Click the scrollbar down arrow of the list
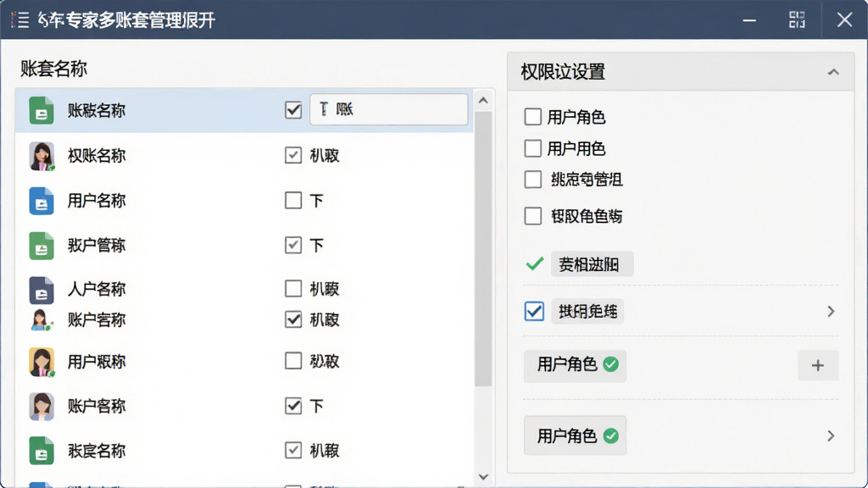 click(x=483, y=477)
